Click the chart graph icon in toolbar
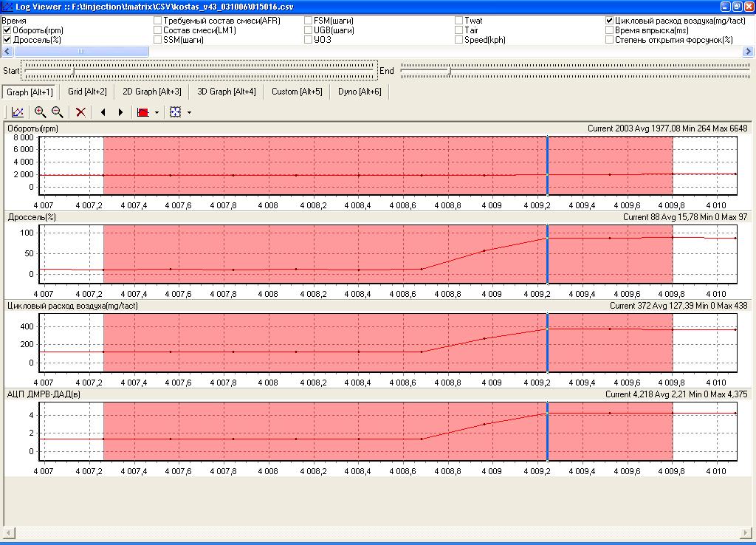The width and height of the screenshot is (756, 545). tap(18, 112)
